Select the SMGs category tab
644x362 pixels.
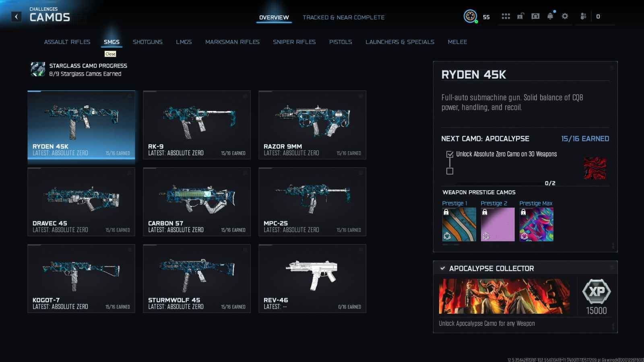click(111, 42)
